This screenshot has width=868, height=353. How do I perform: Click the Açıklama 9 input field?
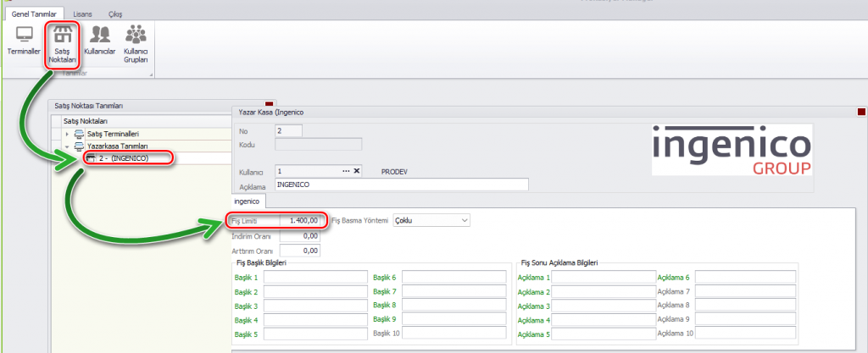[746, 319]
